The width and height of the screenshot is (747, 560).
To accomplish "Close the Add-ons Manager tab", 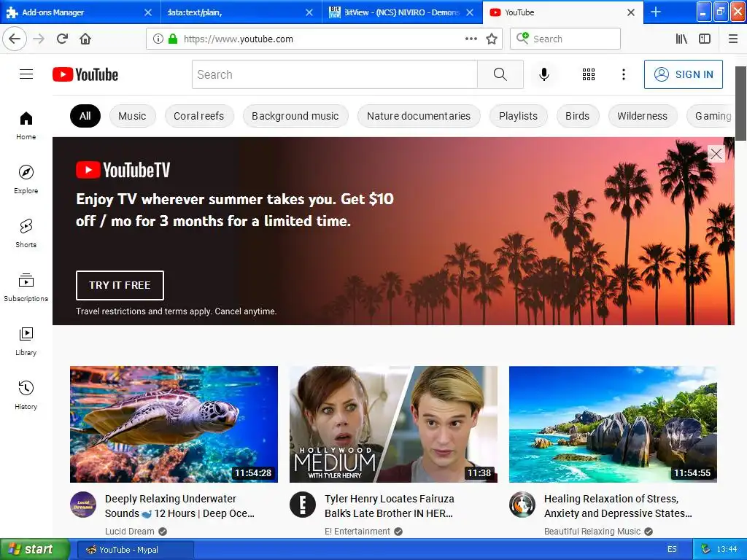I will 148,12.
